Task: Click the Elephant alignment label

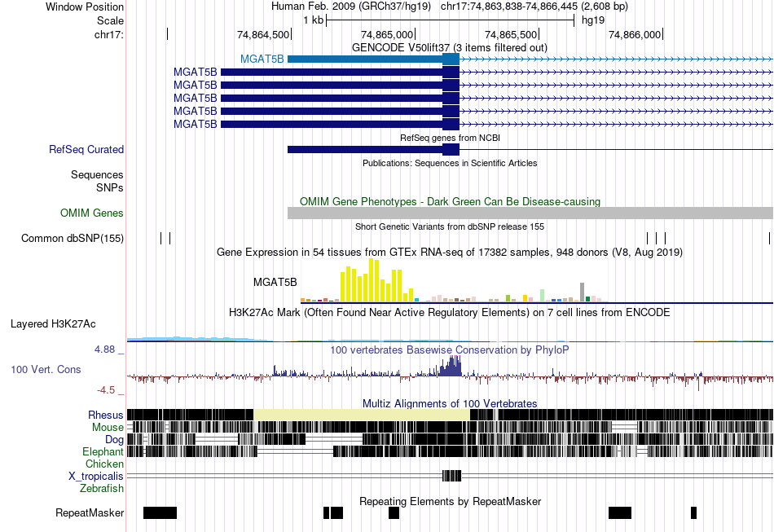Action: (x=103, y=451)
